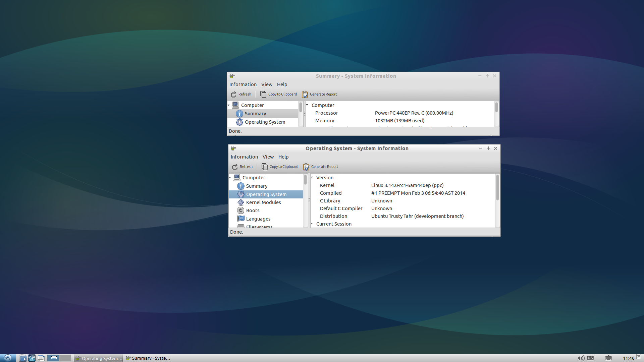Select Boots item with power icon
Screen dimensions: 644x362
(253, 210)
